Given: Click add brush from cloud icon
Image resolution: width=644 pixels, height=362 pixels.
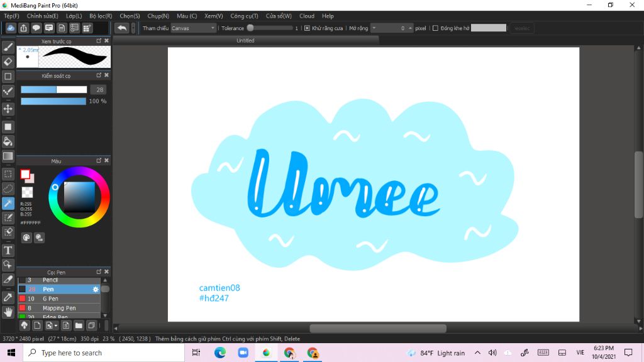Looking at the screenshot, I should [x=25, y=326].
